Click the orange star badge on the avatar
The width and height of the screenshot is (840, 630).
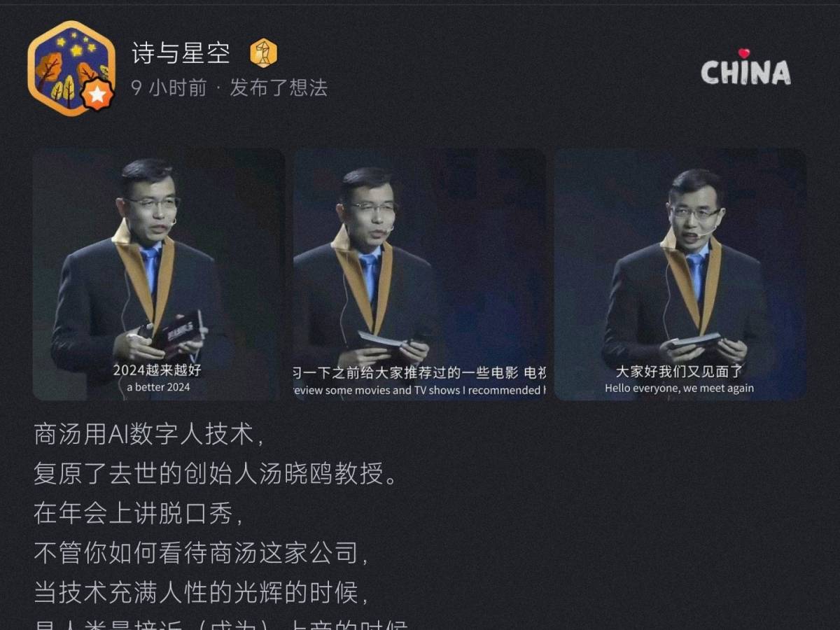(97, 94)
